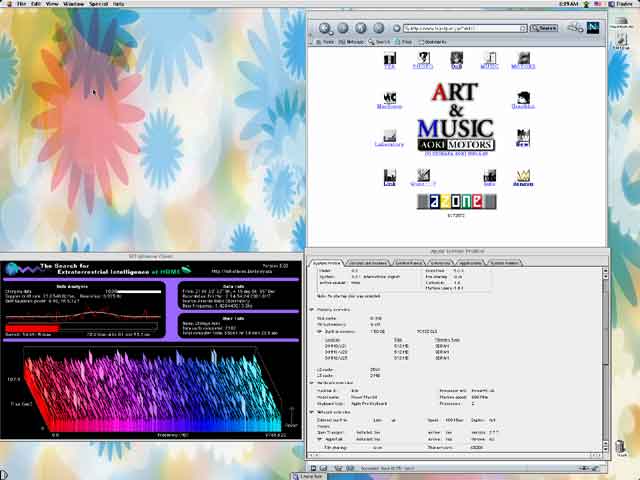The width and height of the screenshot is (640, 480).
Task: Open the Link icon in the bottom row
Action: pos(390,178)
